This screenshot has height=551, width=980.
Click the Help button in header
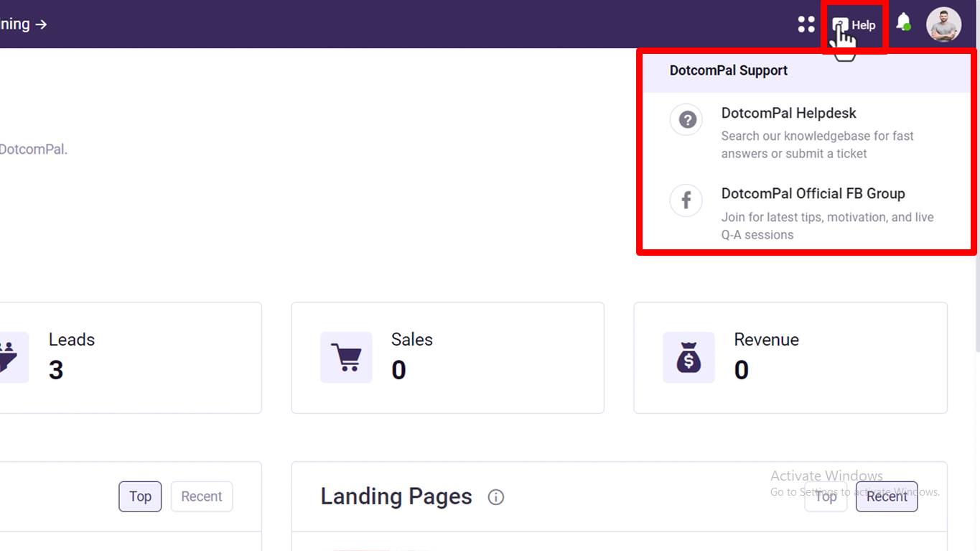coord(854,25)
